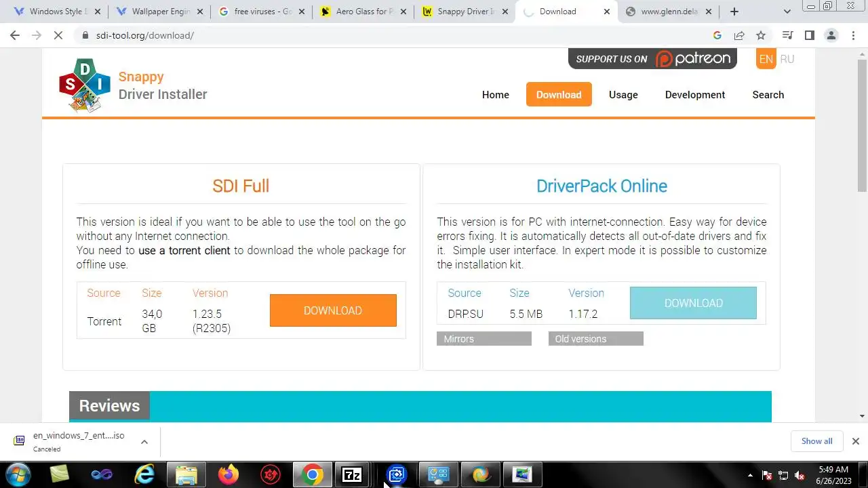Share this page via the share icon
Image resolution: width=868 pixels, height=488 pixels.
click(x=739, y=35)
